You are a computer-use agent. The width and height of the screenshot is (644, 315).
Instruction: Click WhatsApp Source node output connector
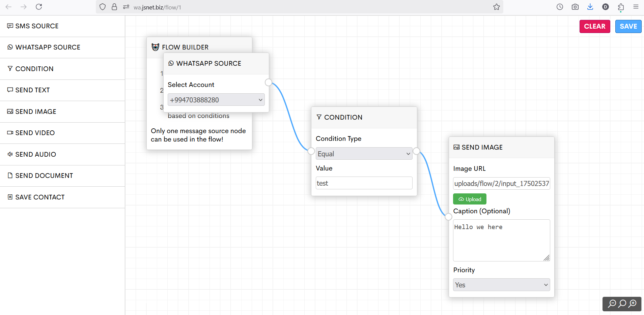(x=269, y=82)
